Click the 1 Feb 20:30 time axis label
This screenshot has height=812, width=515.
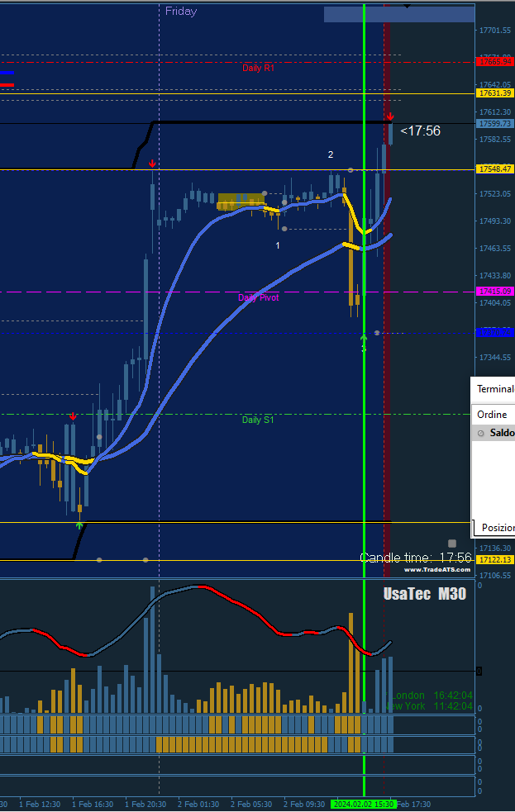[x=145, y=805]
